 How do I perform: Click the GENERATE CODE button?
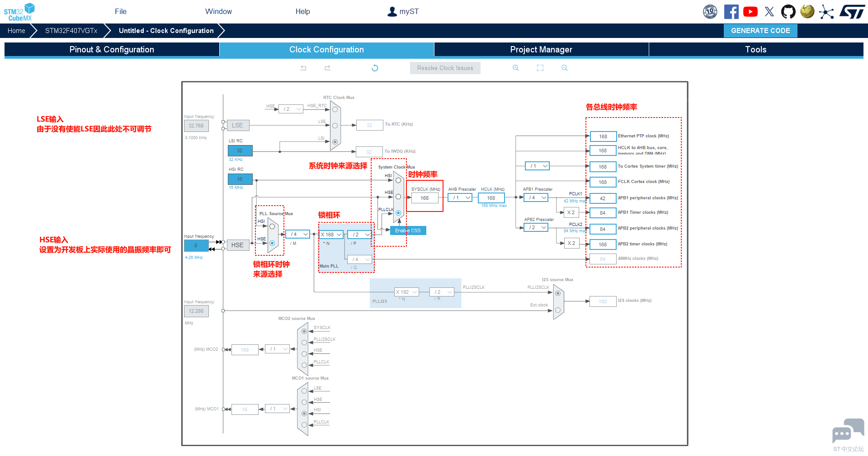pos(760,31)
